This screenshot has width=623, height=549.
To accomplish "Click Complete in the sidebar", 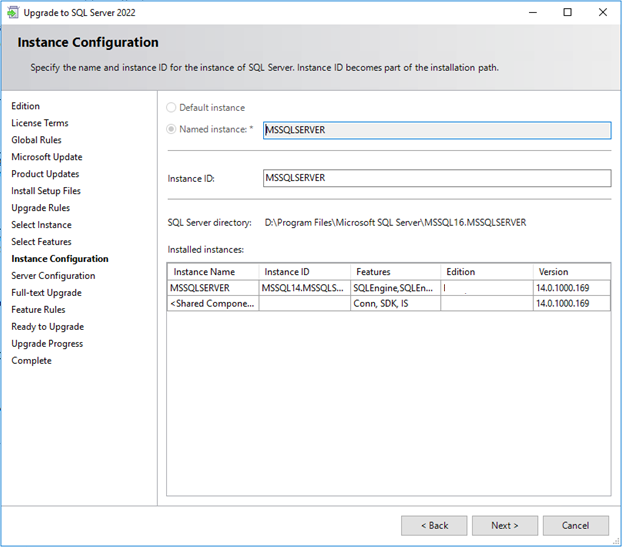I will (x=31, y=361).
